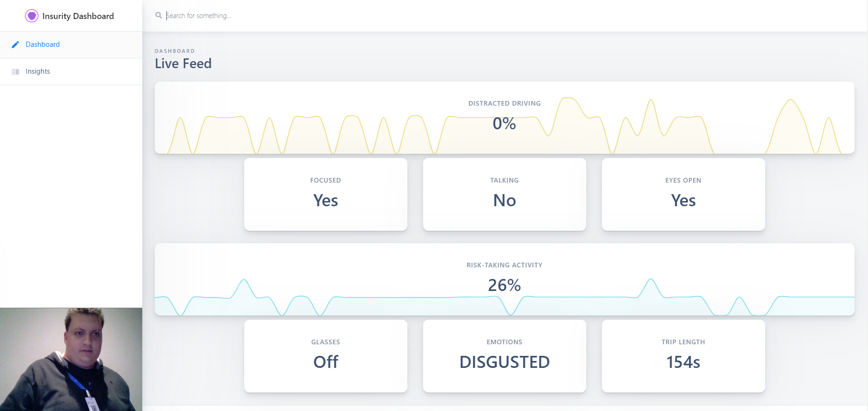
Task: Click the DASHBOARD breadcrumb label
Action: click(175, 51)
